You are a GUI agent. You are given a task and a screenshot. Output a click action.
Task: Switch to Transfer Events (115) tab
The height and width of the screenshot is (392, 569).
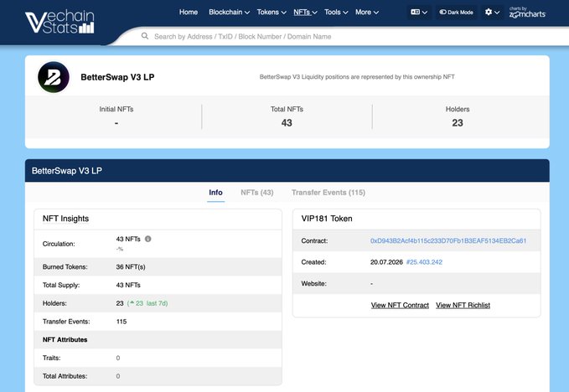pyautogui.click(x=328, y=192)
